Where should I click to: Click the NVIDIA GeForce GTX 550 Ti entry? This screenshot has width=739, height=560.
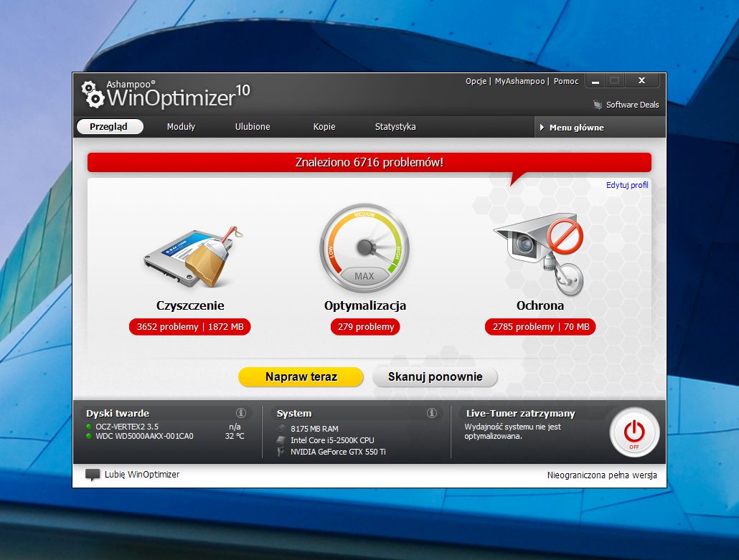[x=338, y=452]
